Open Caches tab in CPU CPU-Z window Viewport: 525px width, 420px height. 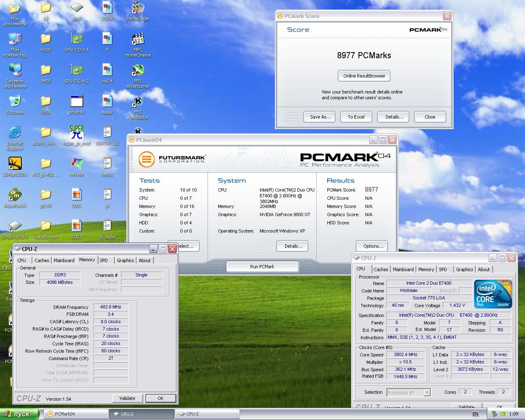pyautogui.click(x=381, y=269)
